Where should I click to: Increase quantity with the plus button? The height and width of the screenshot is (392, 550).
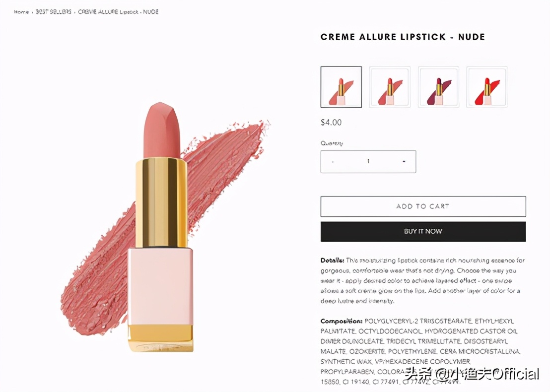(404, 162)
